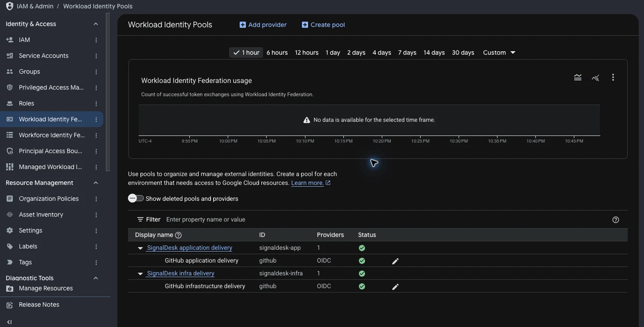Edit the GitHub application delivery provider
Image resolution: width=644 pixels, height=327 pixels.
395,261
